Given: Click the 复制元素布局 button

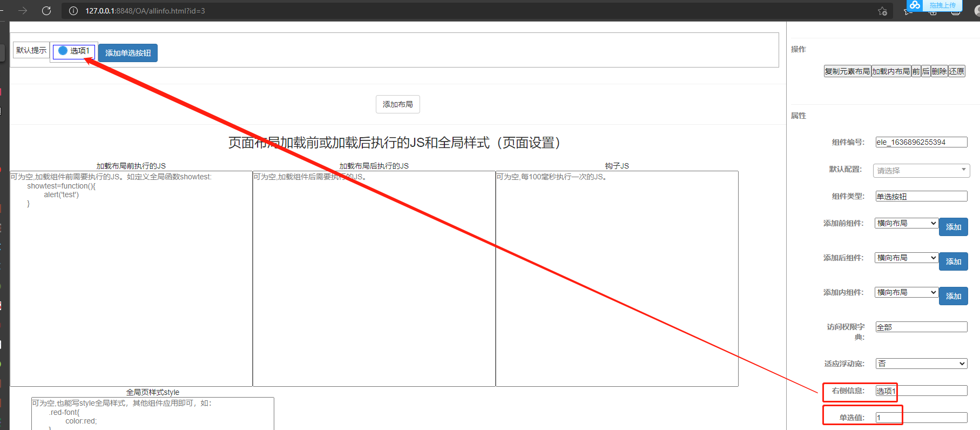Looking at the screenshot, I should pyautogui.click(x=847, y=71).
